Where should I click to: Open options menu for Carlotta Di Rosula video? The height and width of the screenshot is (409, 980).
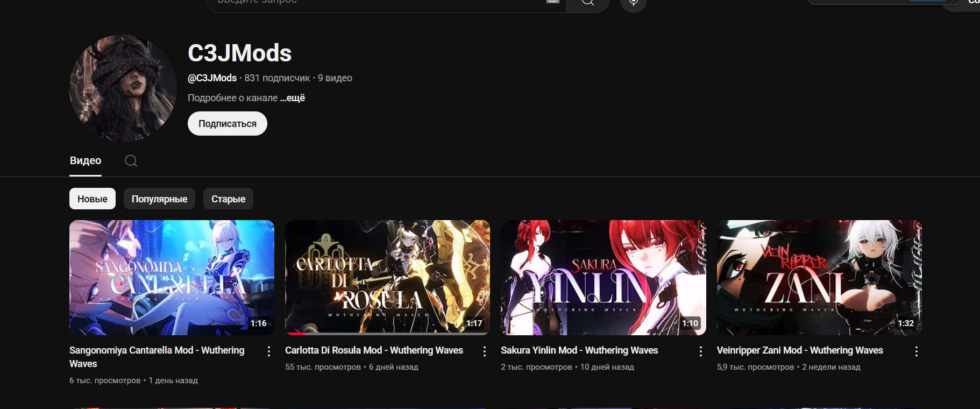(485, 351)
